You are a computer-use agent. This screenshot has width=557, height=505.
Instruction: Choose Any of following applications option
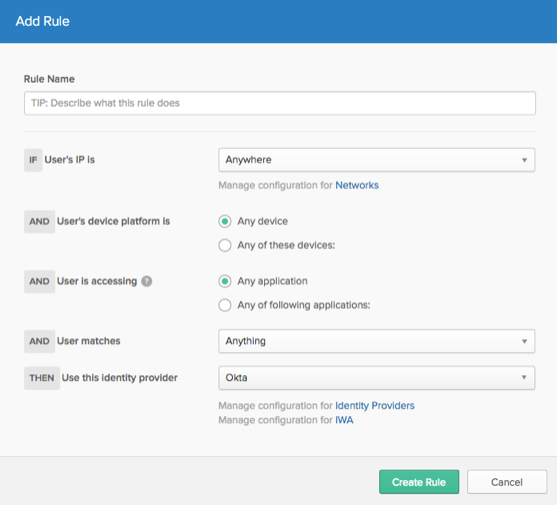225,305
